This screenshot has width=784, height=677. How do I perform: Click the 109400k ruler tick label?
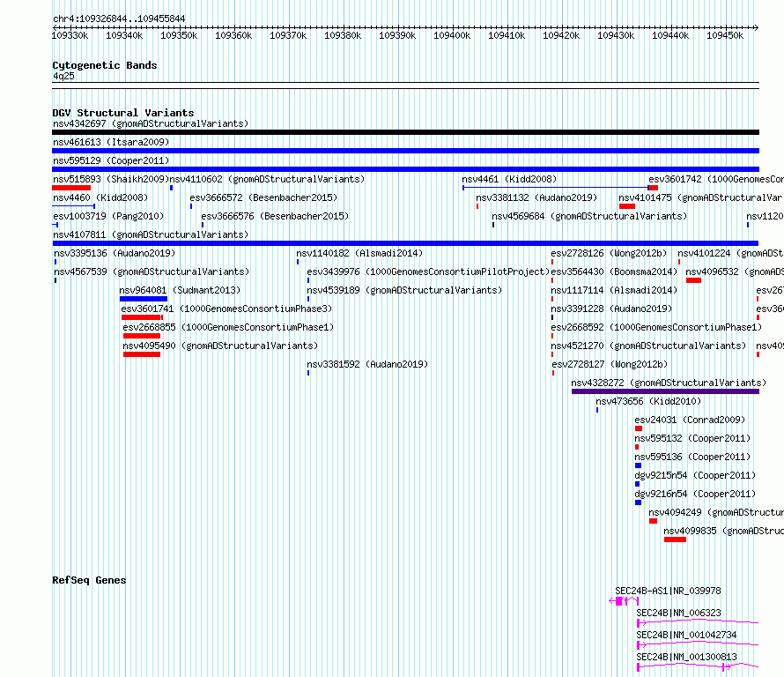[452, 35]
